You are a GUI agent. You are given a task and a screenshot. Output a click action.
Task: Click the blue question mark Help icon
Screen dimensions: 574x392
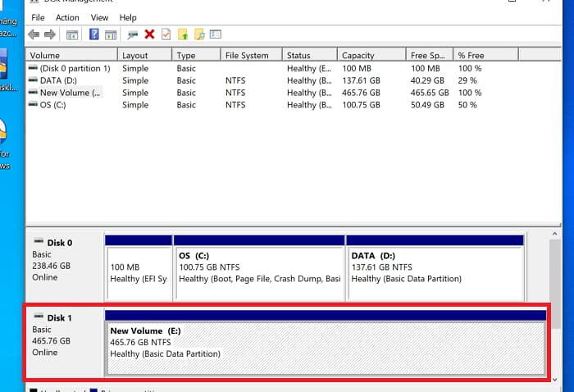point(93,34)
